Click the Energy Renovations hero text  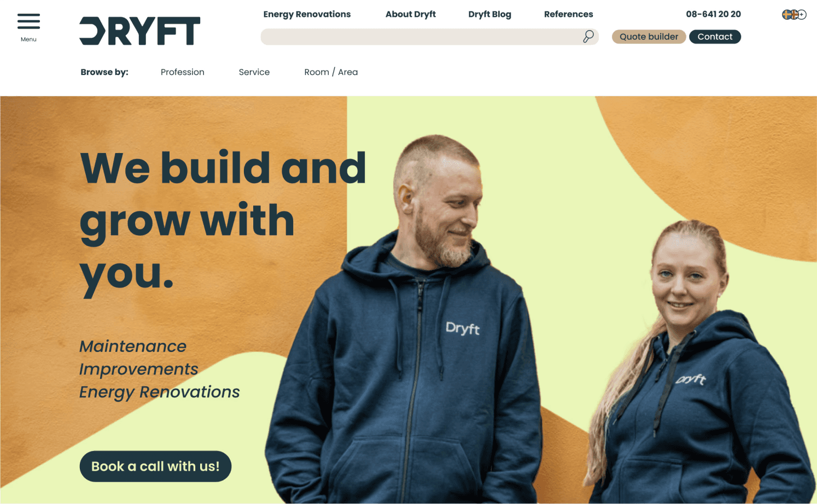[x=160, y=392]
